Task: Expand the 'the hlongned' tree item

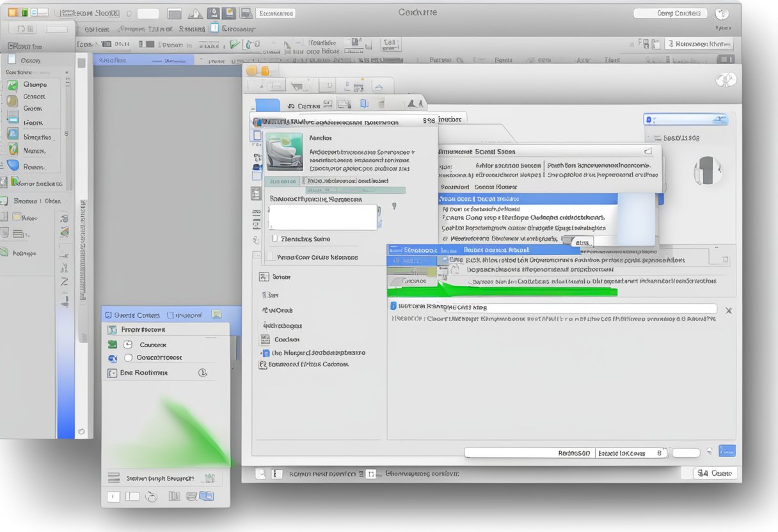Action: pos(262,353)
